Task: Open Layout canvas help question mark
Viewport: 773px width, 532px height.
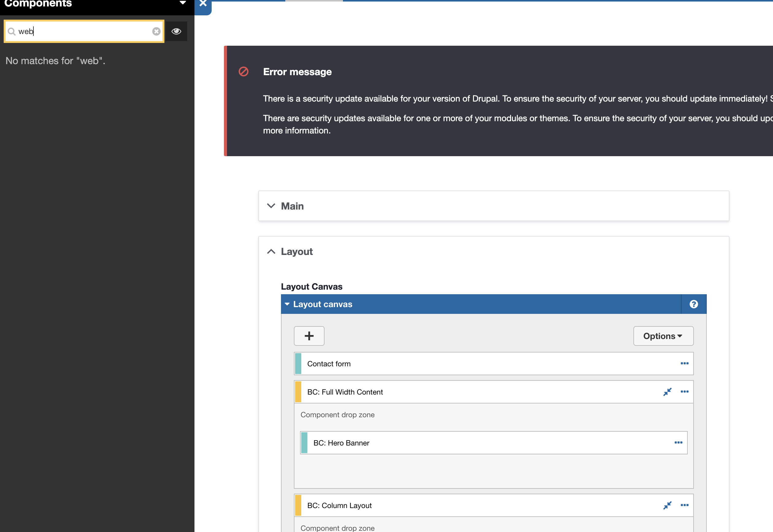Action: 694,304
